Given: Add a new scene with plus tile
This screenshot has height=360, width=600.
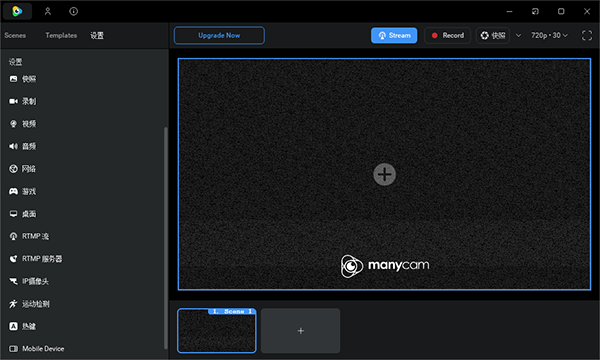Looking at the screenshot, I should pos(300,331).
